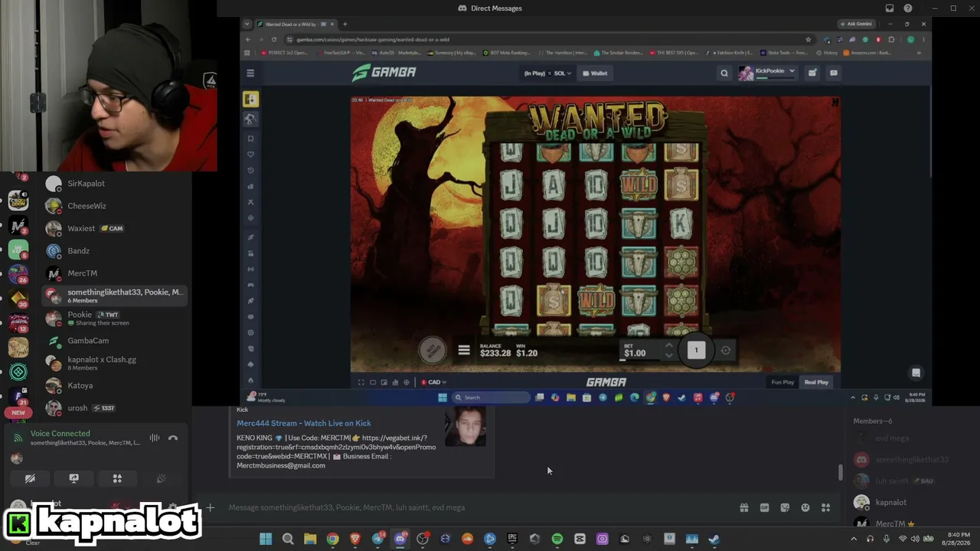Click the add attachment plus icon
This screenshot has height=551, width=980.
coord(210,507)
